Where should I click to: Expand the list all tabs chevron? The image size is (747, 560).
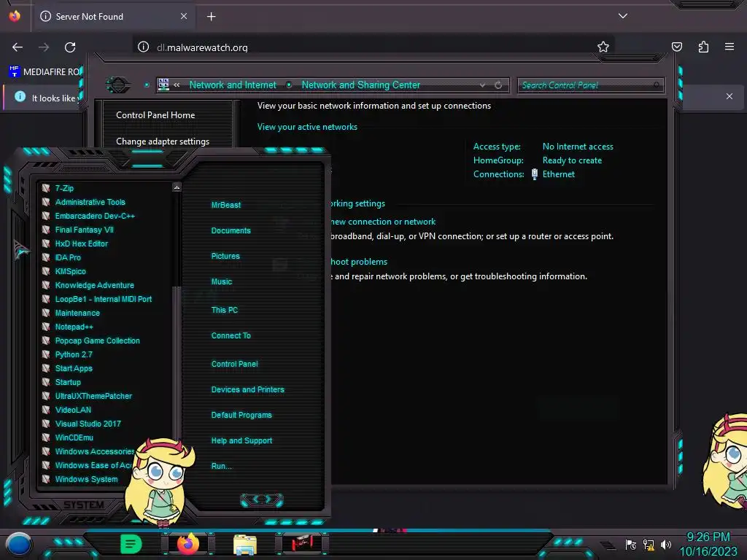[623, 16]
